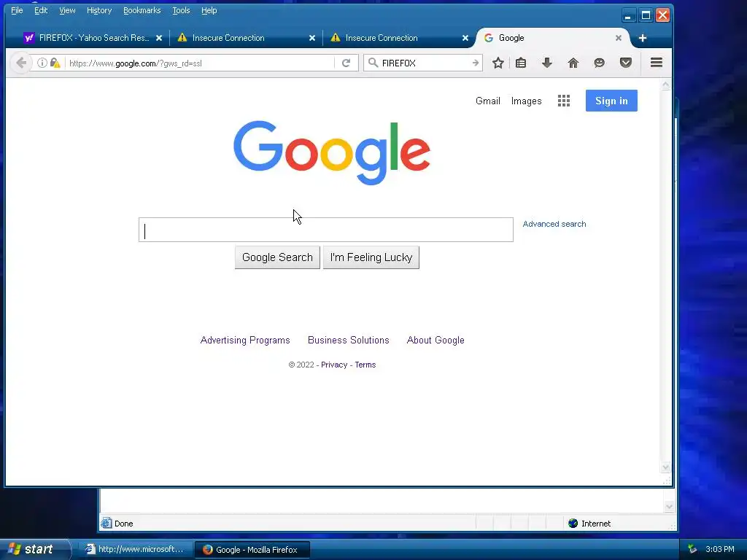Image resolution: width=747 pixels, height=560 pixels.
Task: Open About Google link
Action: point(436,340)
